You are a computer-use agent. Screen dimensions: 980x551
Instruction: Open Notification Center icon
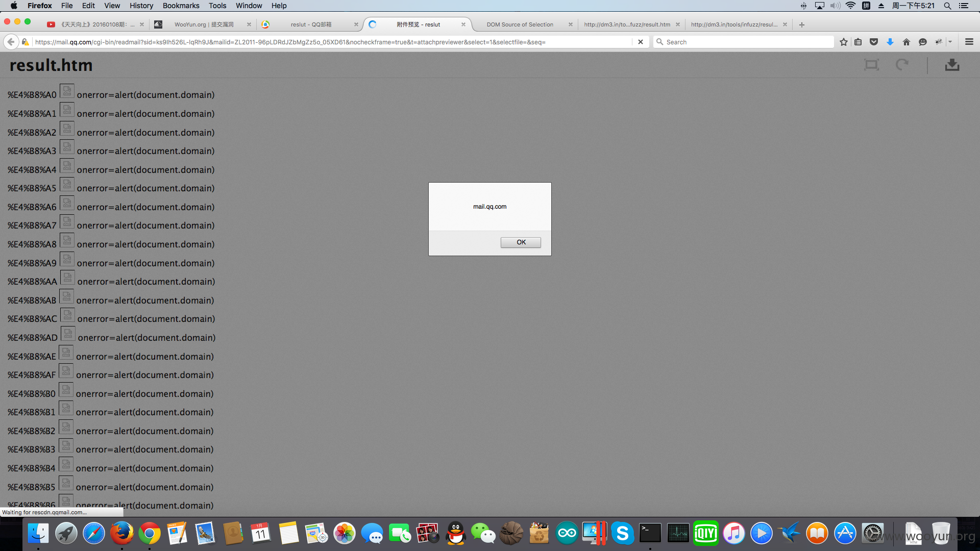tap(964, 6)
